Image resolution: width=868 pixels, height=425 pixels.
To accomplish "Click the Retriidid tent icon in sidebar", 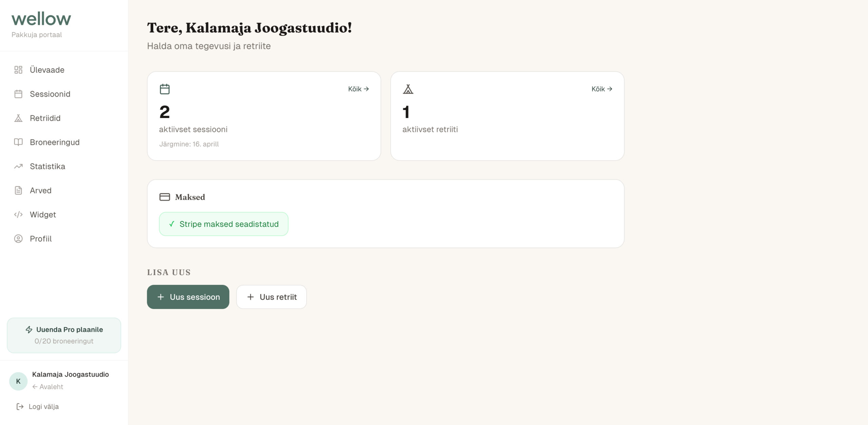I will click(x=18, y=118).
